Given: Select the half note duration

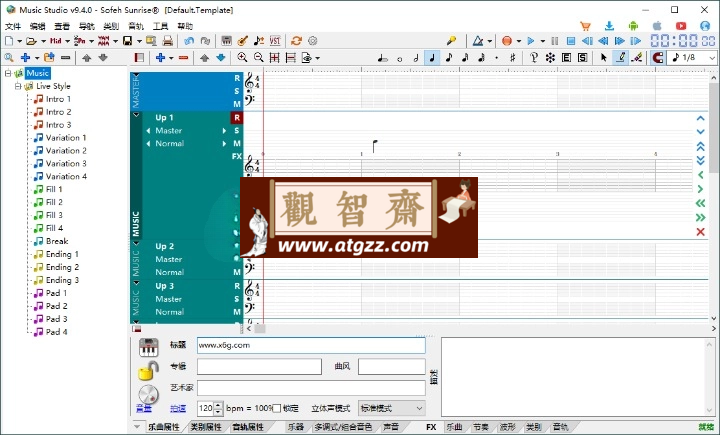Looking at the screenshot, I should click(x=416, y=58).
